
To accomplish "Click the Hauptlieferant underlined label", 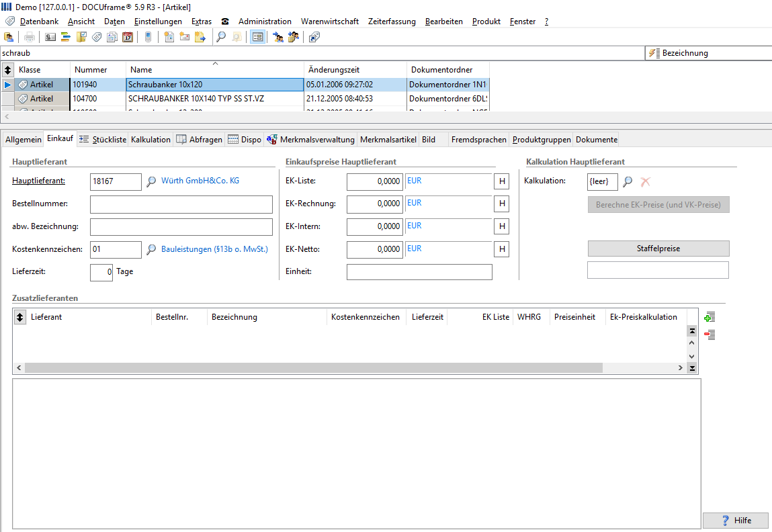I will 38,181.
